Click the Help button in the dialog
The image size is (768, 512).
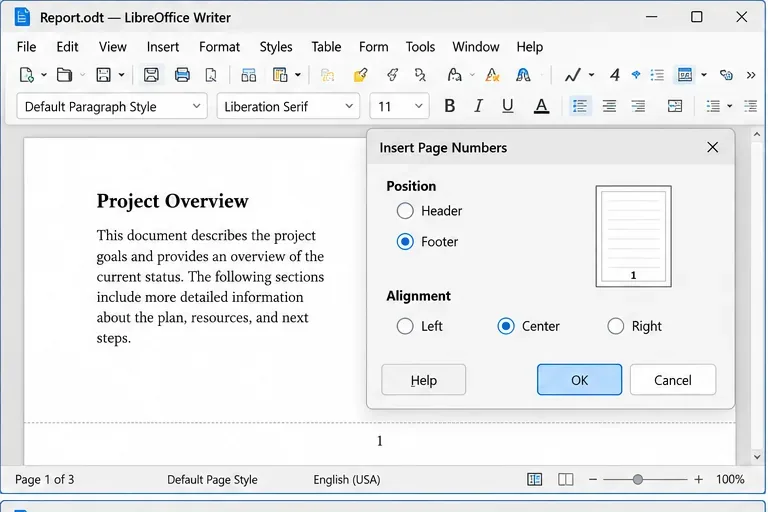424,380
